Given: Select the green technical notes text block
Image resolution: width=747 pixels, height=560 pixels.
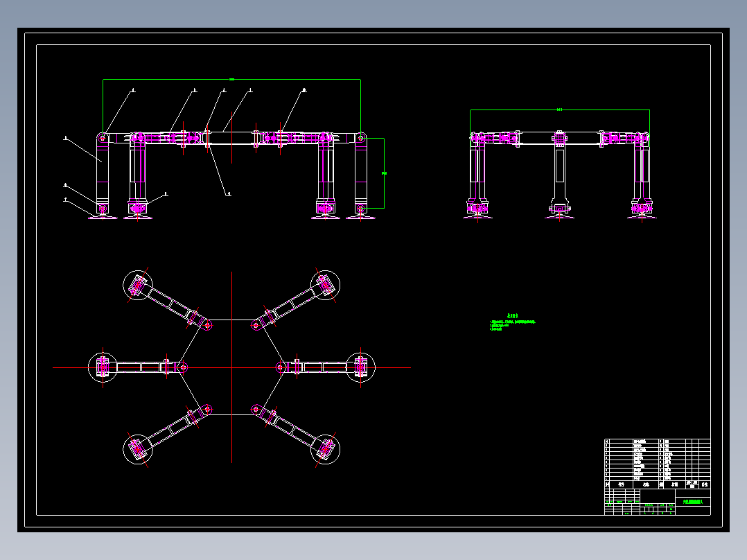Looking at the screenshot, I should tap(513, 322).
